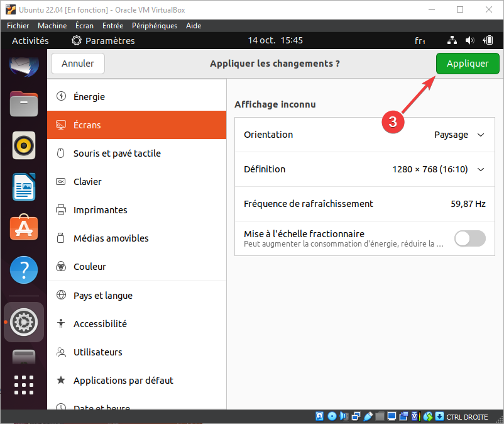Click the Fréquence de rafraîchissement label
The width and height of the screenshot is (504, 424).
tap(309, 204)
